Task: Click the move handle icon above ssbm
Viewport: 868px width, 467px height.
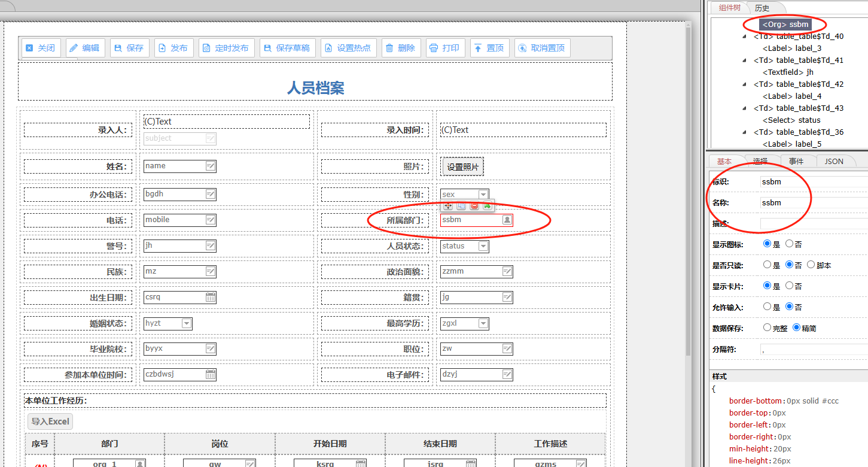Action: (x=448, y=206)
